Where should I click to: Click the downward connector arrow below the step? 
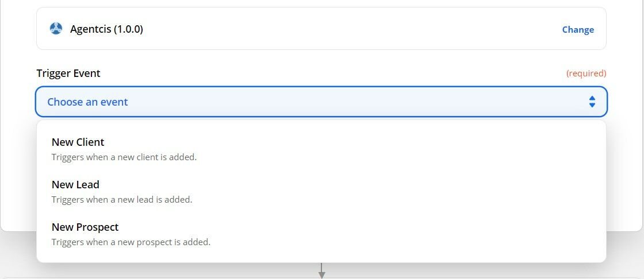pos(322,270)
